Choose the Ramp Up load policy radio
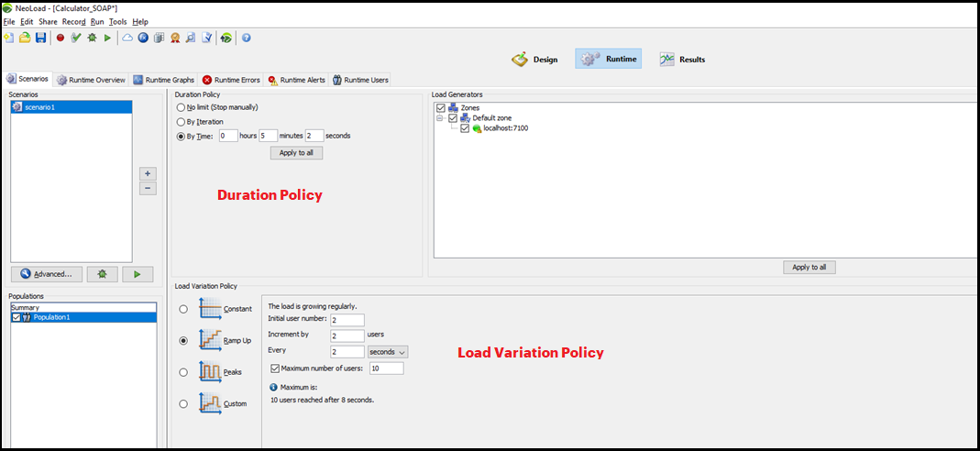Viewport: 980px width, 451px height. pyautogui.click(x=183, y=340)
